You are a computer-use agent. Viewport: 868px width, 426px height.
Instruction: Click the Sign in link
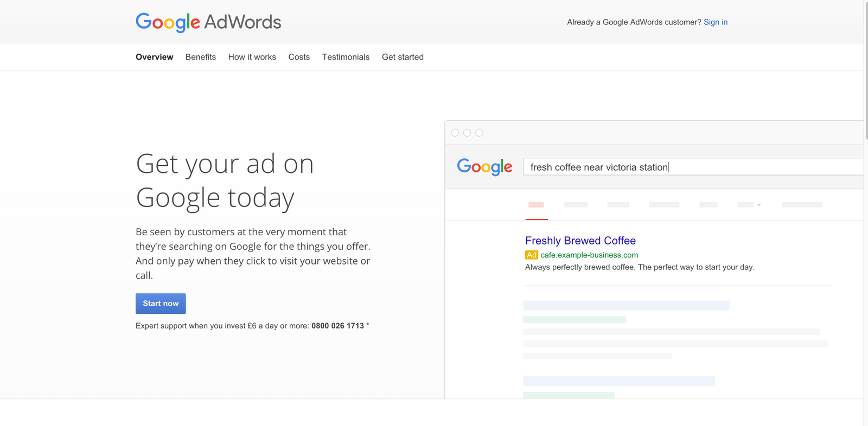tap(716, 22)
